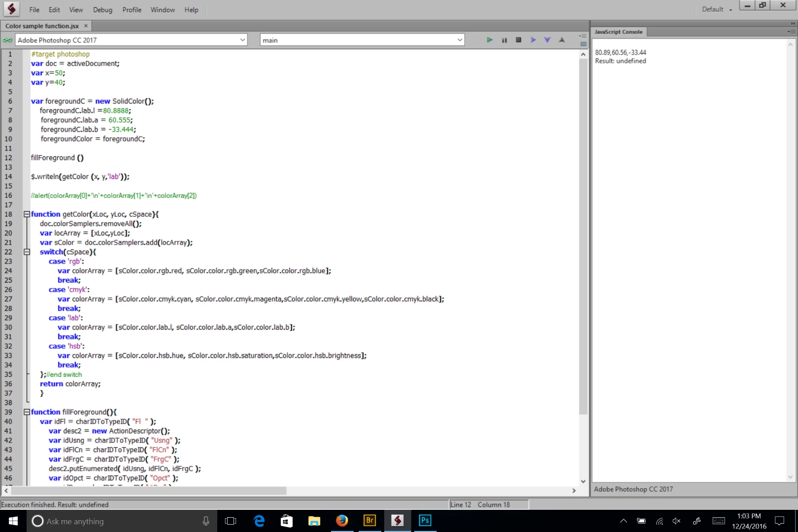Open the Debug menu

pos(102,10)
